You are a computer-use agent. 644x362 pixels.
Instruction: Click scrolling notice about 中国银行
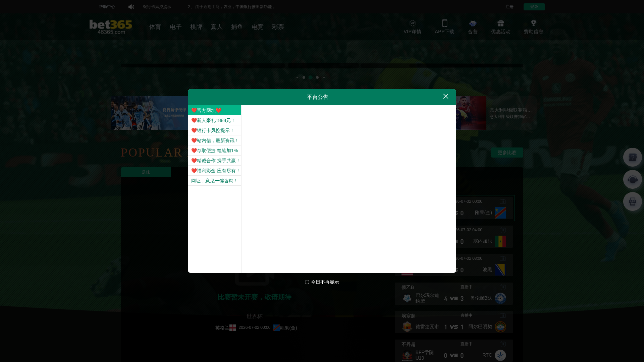pyautogui.click(x=231, y=7)
